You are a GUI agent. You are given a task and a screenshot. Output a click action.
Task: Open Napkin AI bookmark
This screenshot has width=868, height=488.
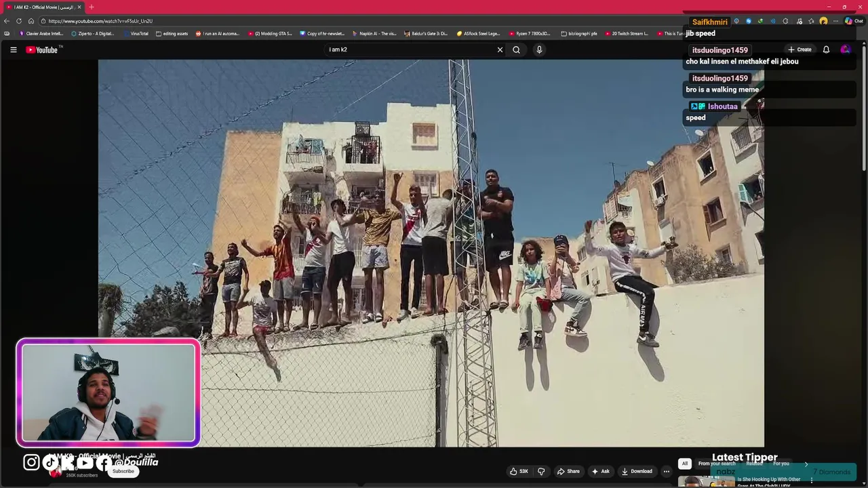coord(374,33)
